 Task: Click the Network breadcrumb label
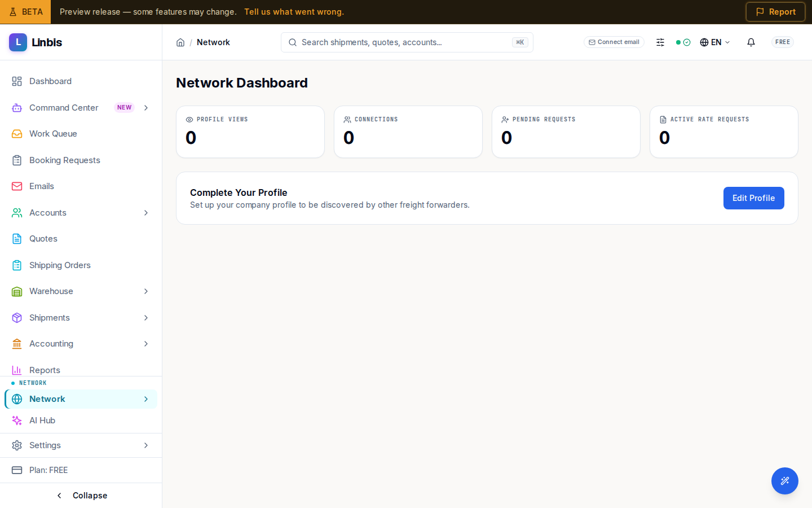[213, 42]
